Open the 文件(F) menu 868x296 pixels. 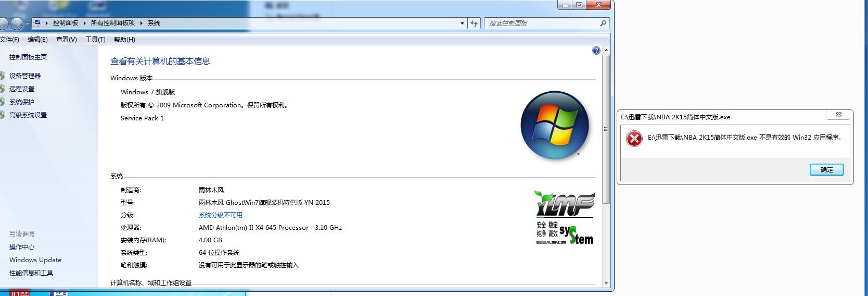(x=10, y=40)
